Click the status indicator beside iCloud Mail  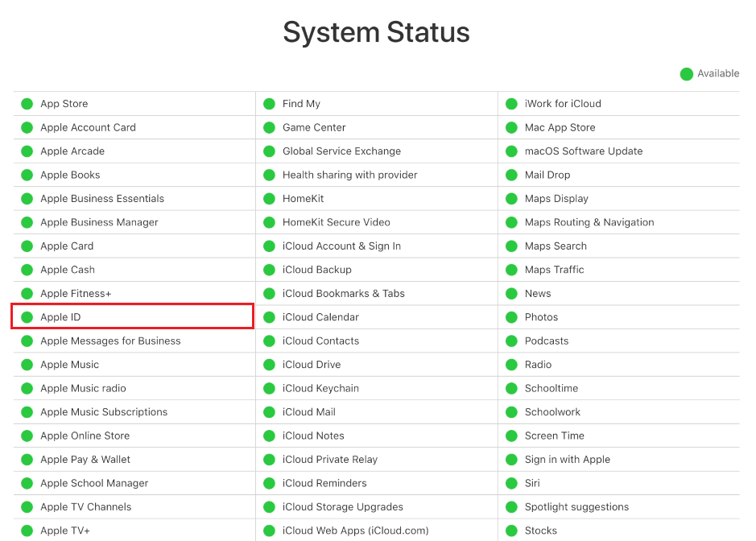pyautogui.click(x=269, y=412)
